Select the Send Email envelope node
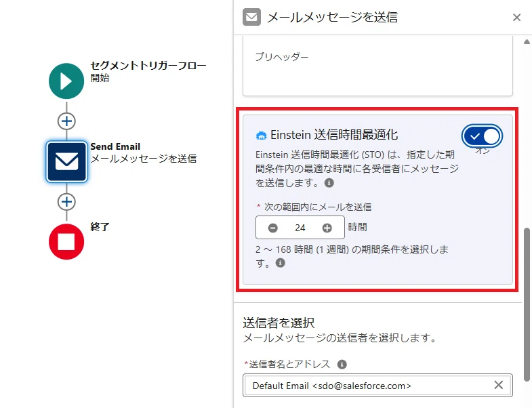 66,161
